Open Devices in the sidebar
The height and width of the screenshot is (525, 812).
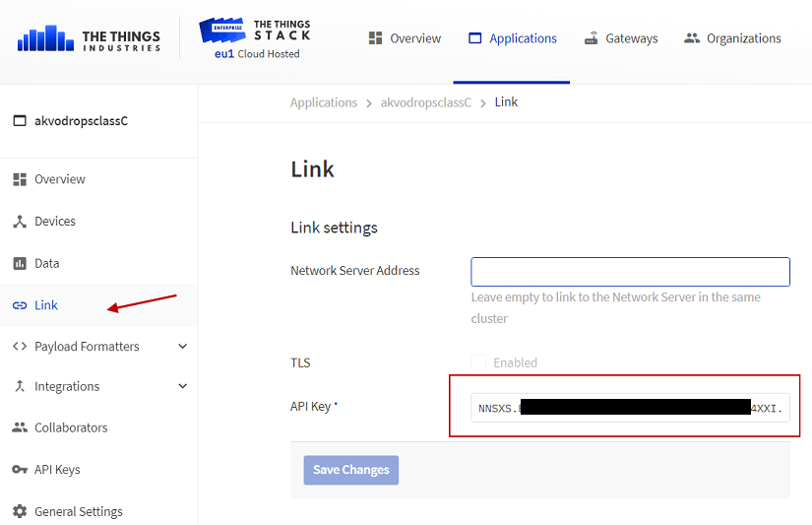click(98, 222)
